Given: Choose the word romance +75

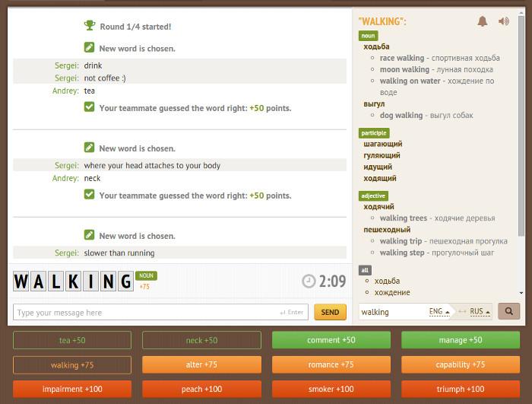Looking at the screenshot, I should [331, 365].
